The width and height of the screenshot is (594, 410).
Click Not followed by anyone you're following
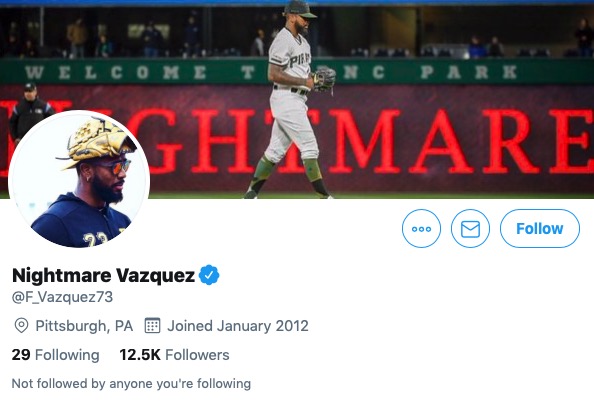(x=131, y=383)
